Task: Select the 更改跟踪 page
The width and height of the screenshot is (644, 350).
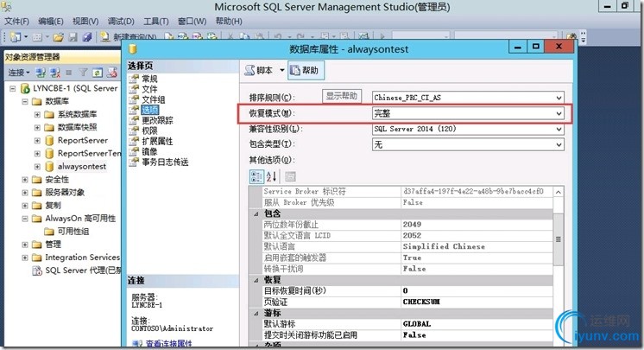Action: point(157,120)
